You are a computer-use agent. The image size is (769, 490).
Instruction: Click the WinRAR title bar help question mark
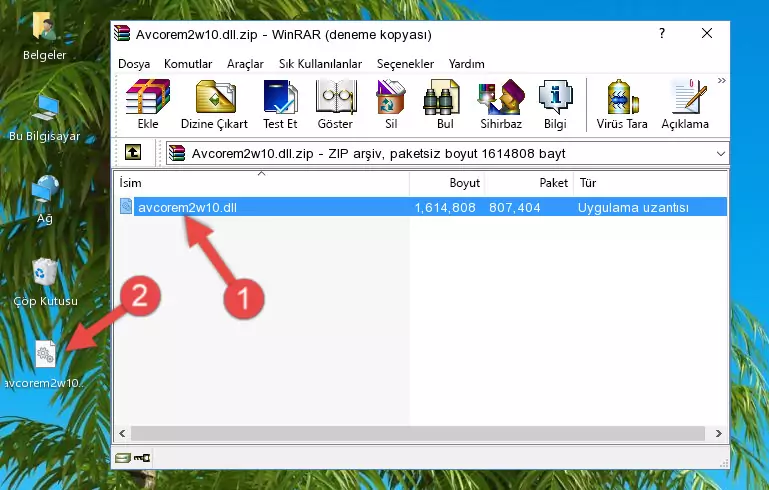(662, 33)
